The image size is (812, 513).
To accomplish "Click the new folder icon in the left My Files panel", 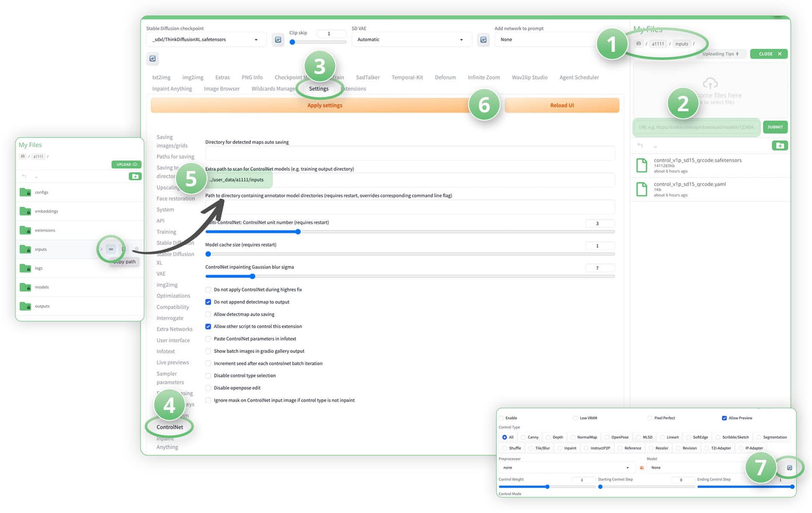I will coord(135,177).
